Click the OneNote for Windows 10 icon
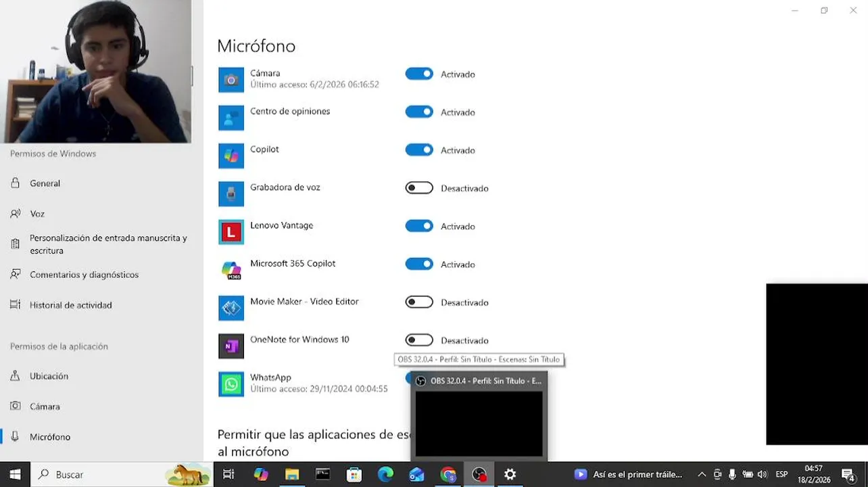868x487 pixels. click(231, 346)
